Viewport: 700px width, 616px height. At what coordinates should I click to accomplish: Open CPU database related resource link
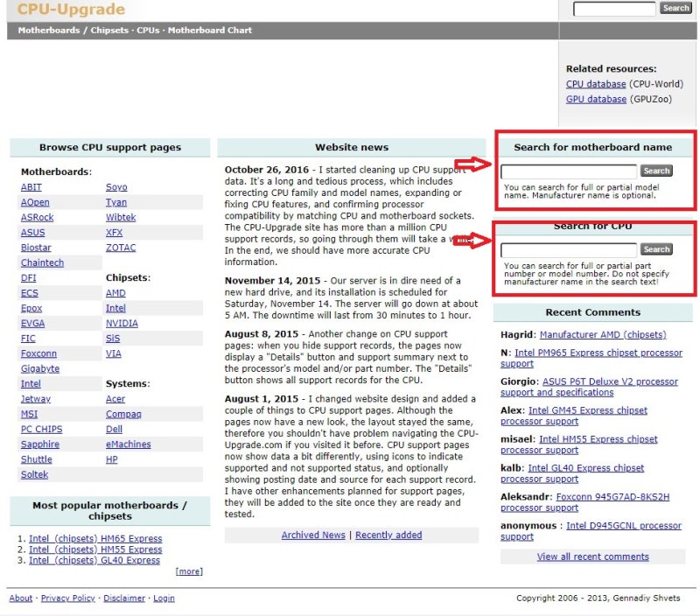click(x=596, y=84)
